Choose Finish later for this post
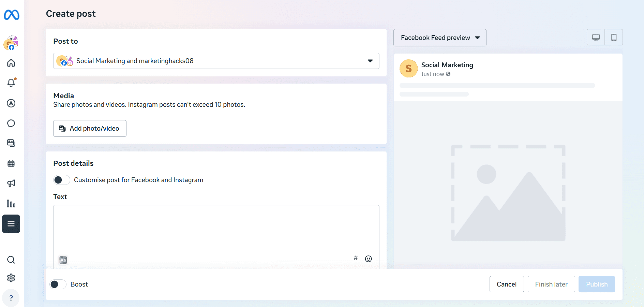 pyautogui.click(x=551, y=284)
